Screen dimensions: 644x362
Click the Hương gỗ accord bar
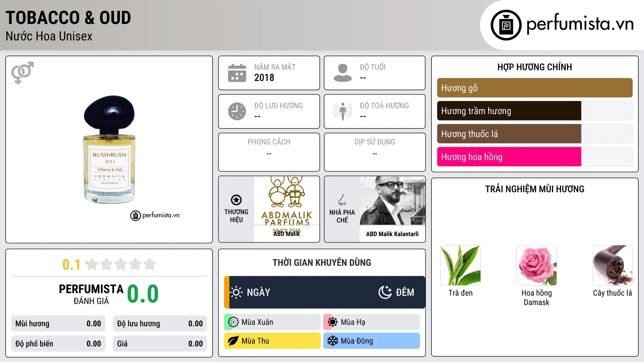[x=535, y=88]
